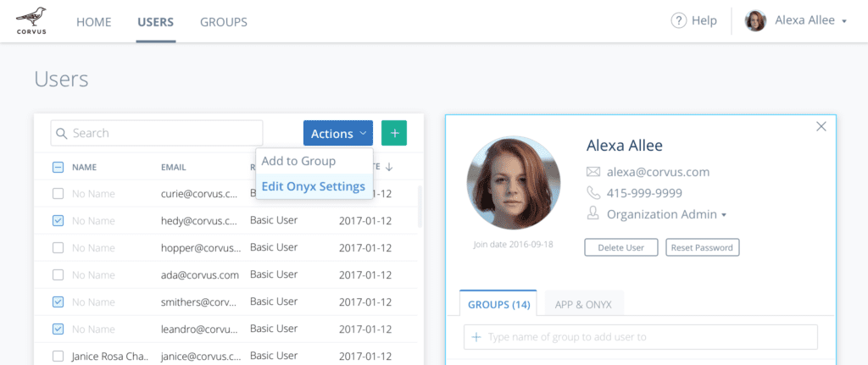Uncheck the box for hedy@corvus.c...
This screenshot has width=868, height=365.
(x=58, y=221)
